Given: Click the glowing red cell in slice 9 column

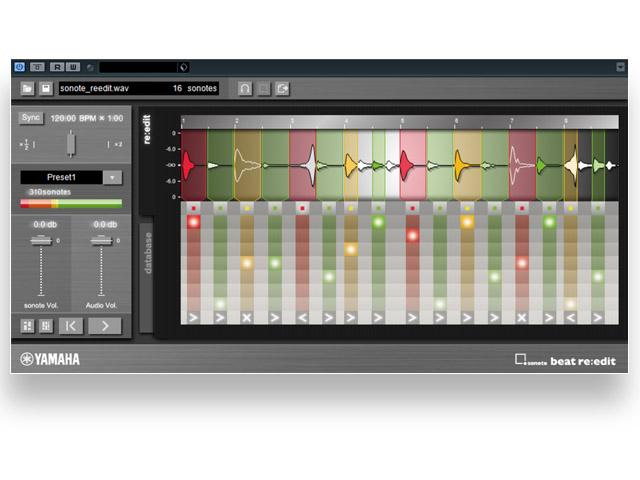Looking at the screenshot, I should (412, 236).
